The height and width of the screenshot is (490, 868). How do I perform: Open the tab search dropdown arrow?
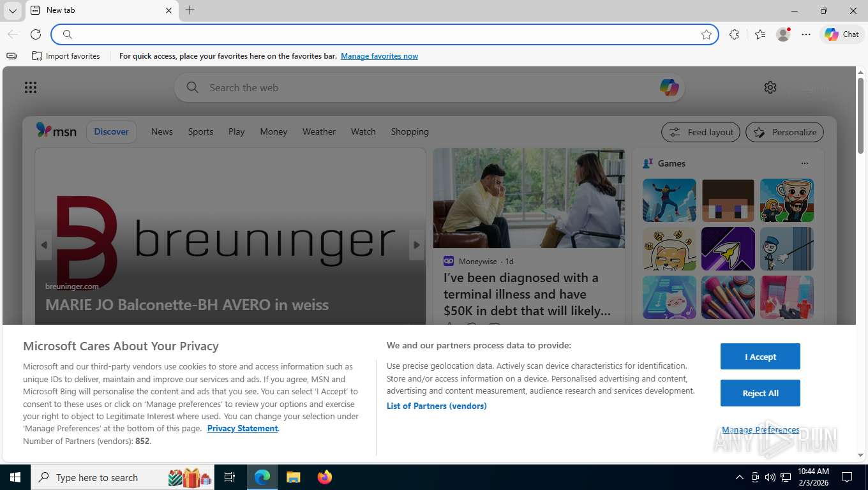point(12,11)
